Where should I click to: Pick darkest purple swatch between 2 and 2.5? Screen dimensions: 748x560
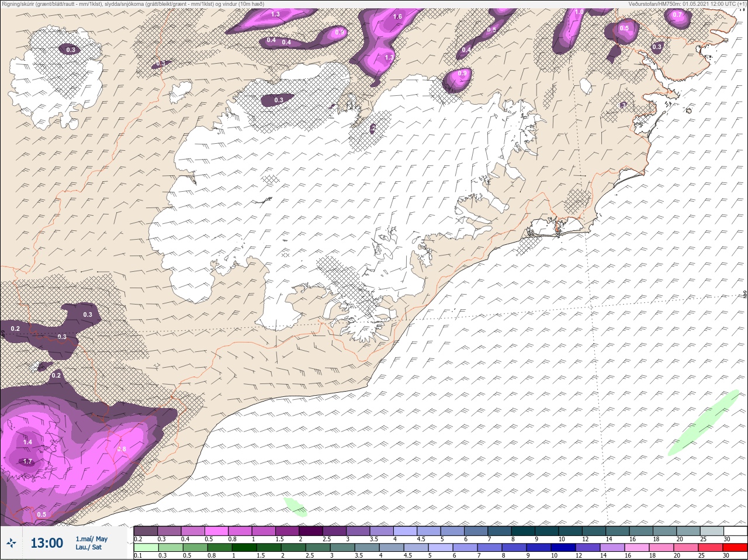point(311,531)
